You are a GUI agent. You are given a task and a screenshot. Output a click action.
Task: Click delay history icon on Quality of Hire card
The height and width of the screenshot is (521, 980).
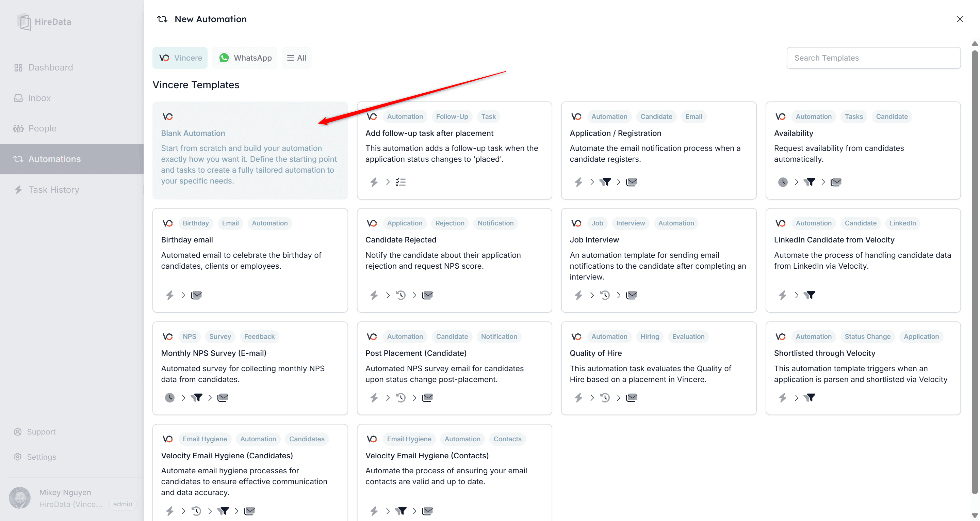pyautogui.click(x=605, y=398)
